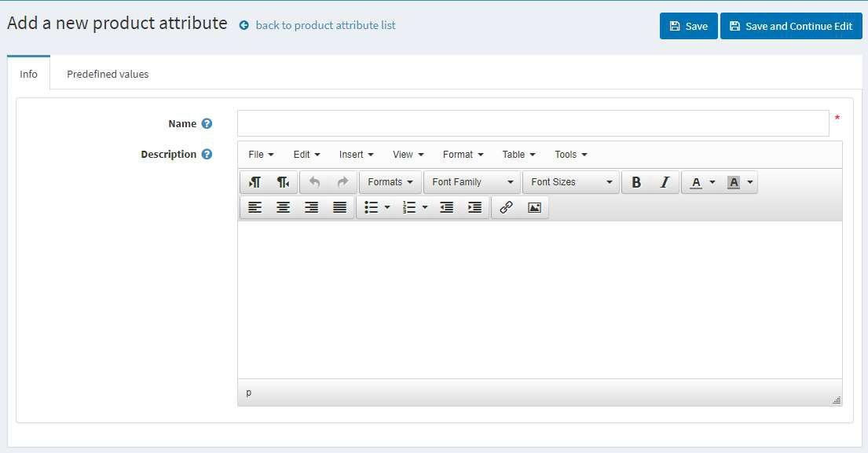Insert a bullet list
Image resolution: width=868 pixels, height=453 pixels.
click(371, 207)
